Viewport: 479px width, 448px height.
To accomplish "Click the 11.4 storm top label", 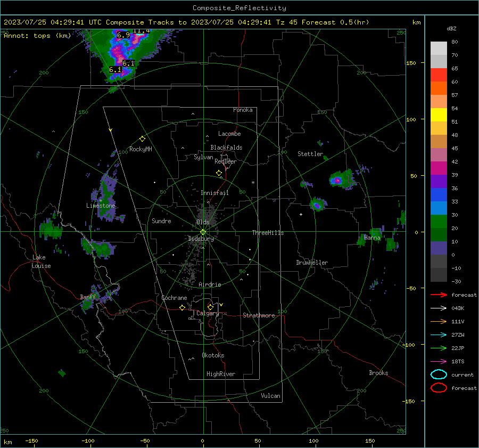I will pyautogui.click(x=142, y=30).
